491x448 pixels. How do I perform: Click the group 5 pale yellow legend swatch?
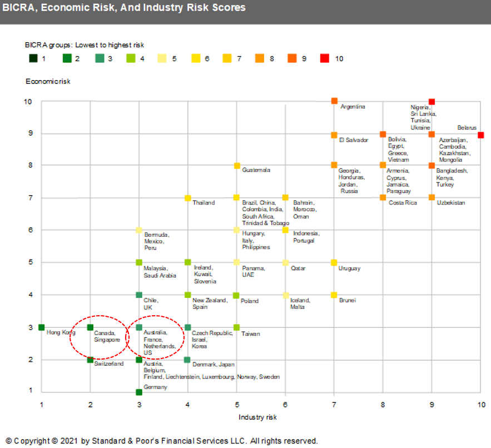pyautogui.click(x=162, y=58)
